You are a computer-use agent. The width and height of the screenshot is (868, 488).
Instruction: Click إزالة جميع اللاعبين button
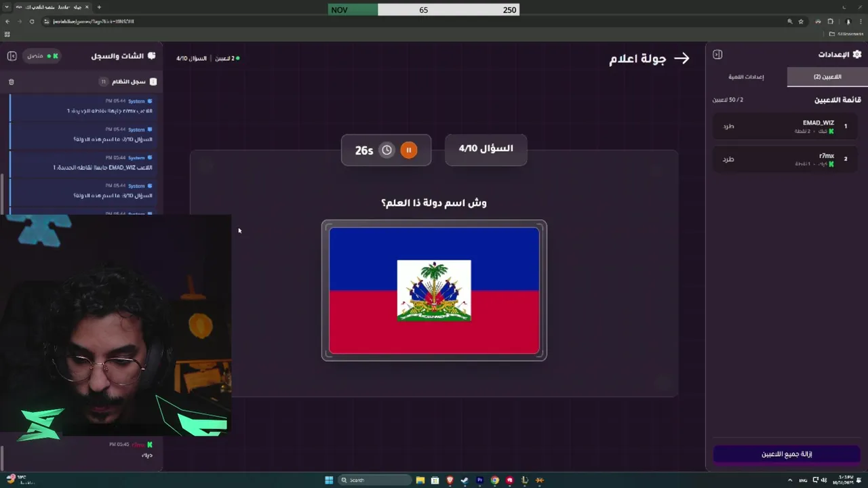point(787,454)
